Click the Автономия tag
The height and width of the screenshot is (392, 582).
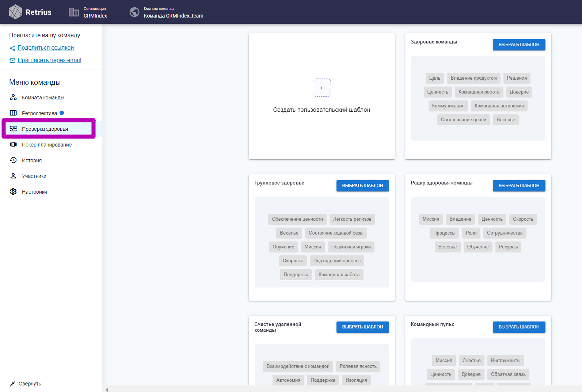click(x=288, y=380)
